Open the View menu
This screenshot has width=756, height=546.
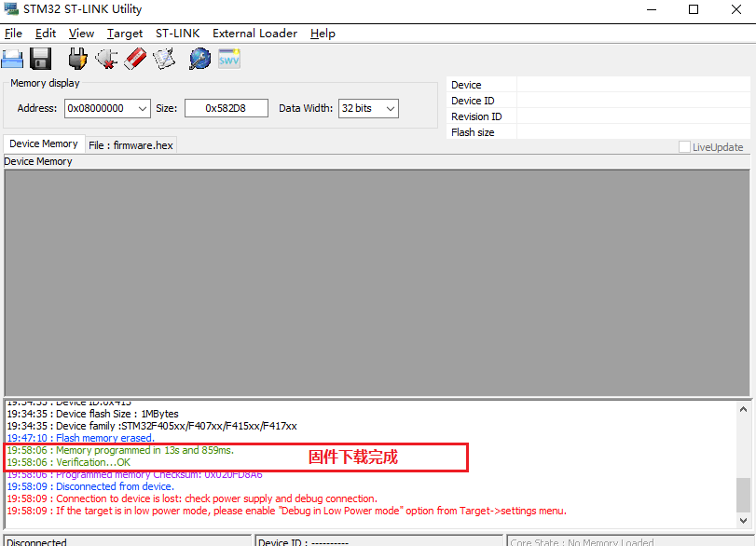[x=81, y=34]
